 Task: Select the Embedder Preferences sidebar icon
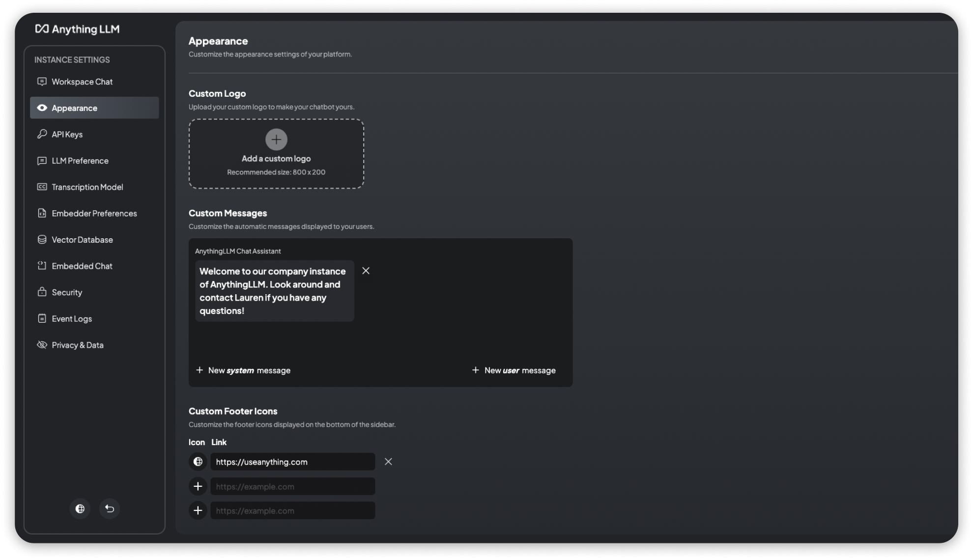(42, 213)
